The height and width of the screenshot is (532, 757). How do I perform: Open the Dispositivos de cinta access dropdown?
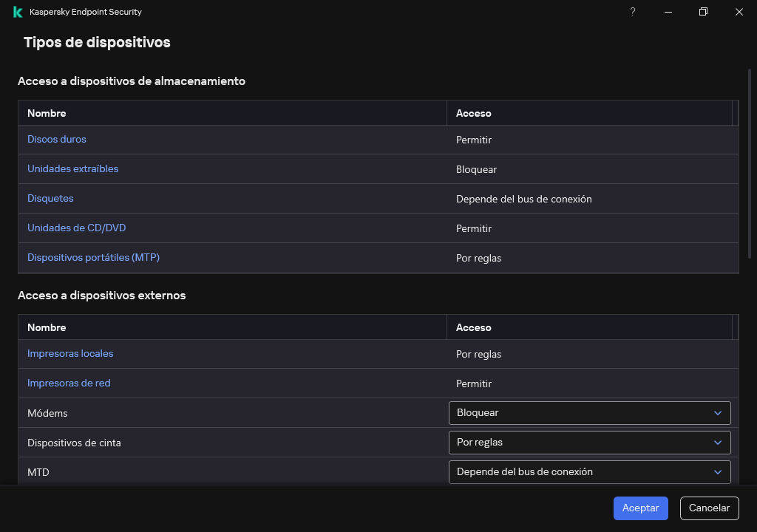point(589,442)
